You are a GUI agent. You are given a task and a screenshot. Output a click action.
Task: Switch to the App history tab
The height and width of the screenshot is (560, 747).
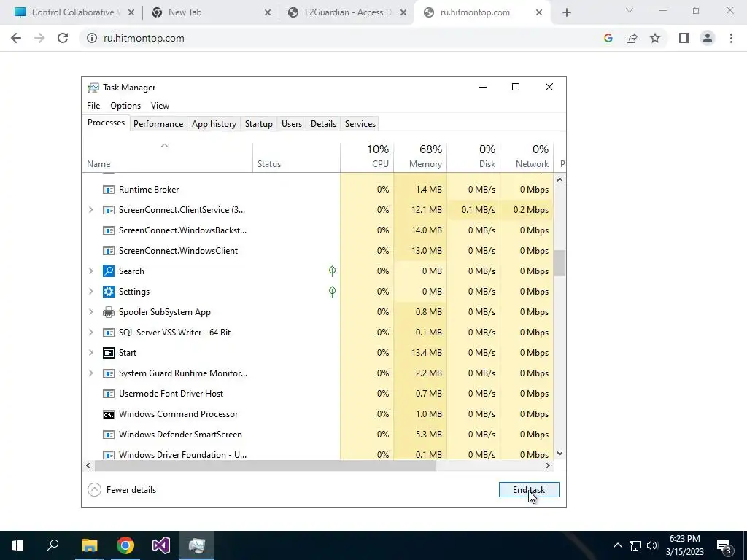click(x=214, y=124)
